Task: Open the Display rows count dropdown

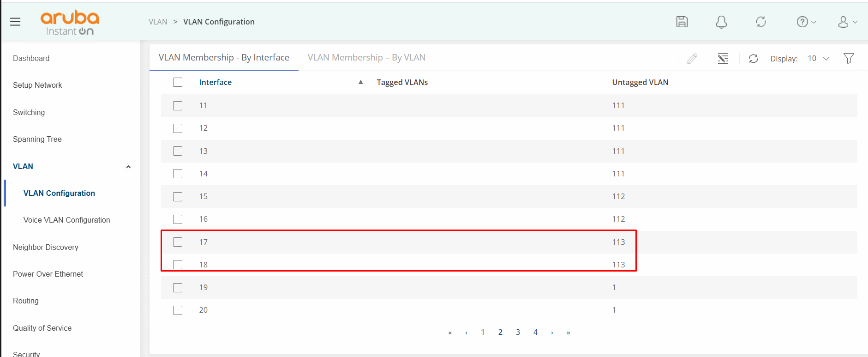Action: [818, 59]
